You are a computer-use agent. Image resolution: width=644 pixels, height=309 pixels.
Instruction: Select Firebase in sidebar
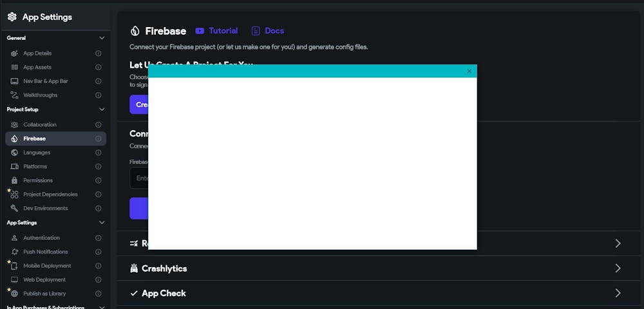55,138
